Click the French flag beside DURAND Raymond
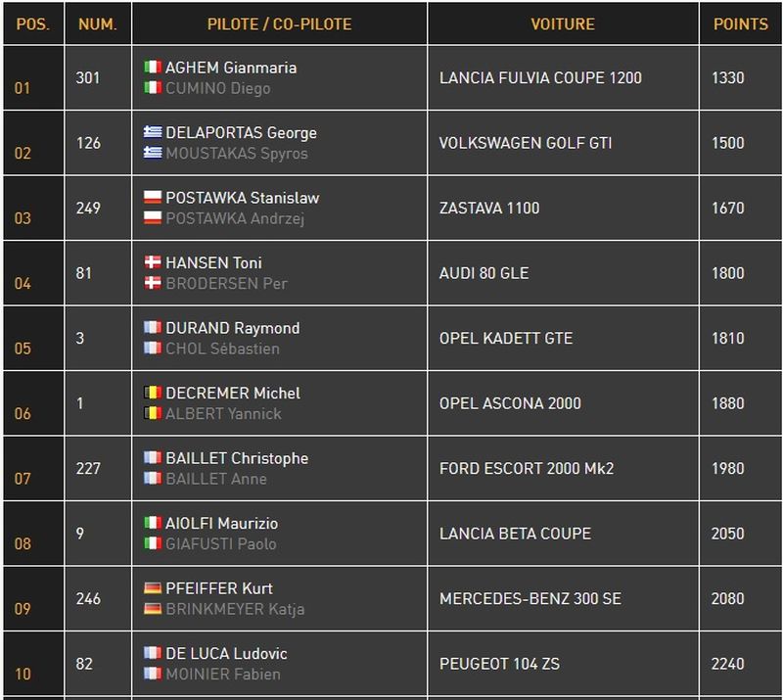783x700 pixels. (152, 328)
